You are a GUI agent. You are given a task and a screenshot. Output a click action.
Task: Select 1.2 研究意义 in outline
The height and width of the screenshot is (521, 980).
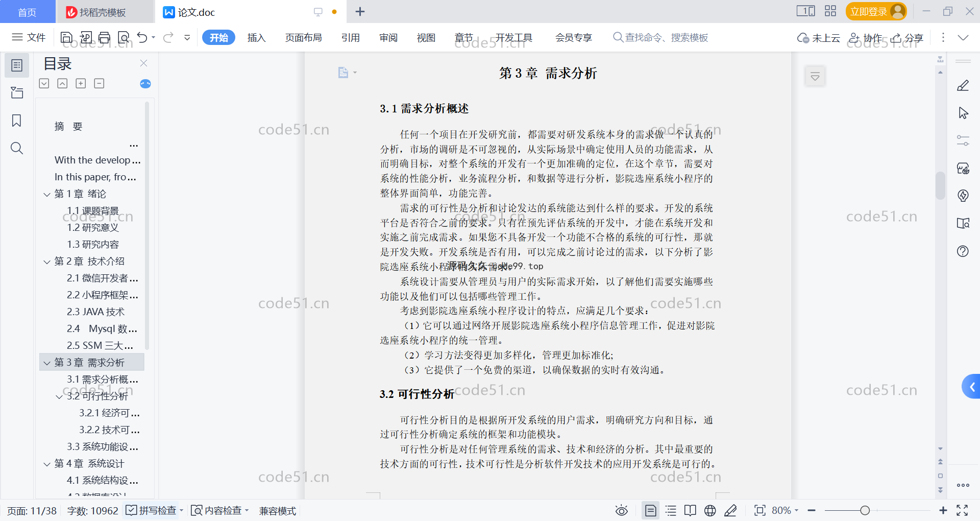pos(93,228)
